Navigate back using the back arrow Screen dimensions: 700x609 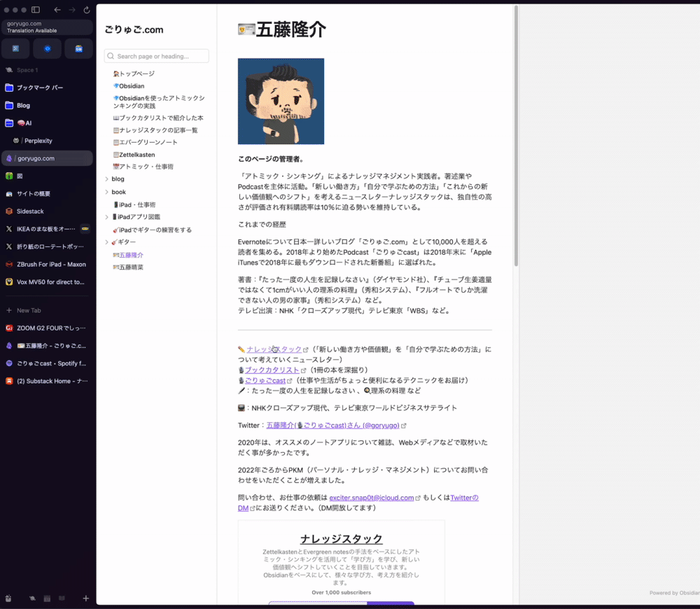pos(57,10)
